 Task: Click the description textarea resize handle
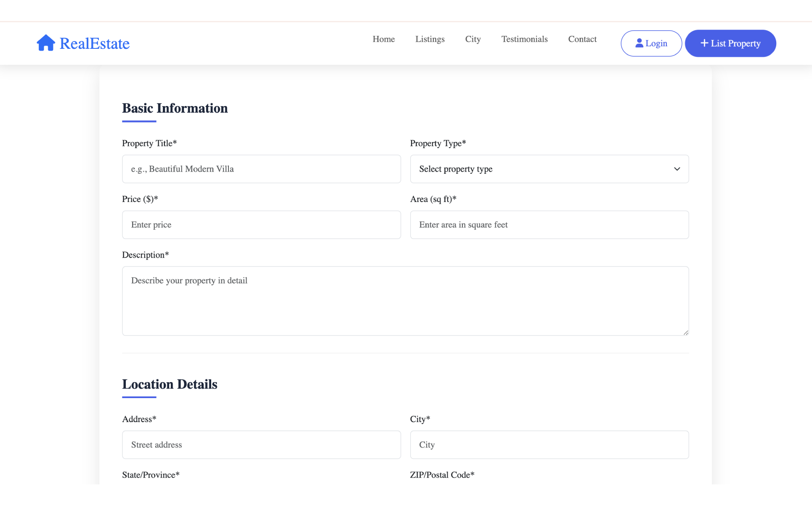click(x=686, y=332)
